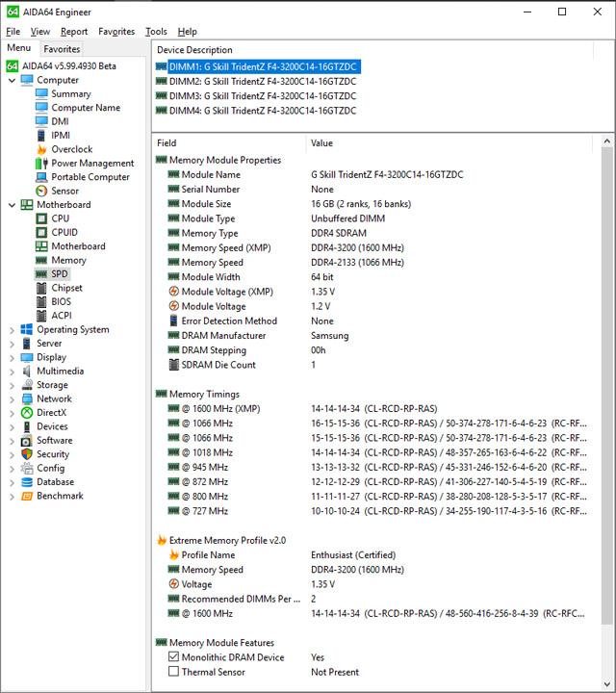Open the Overclock flame icon
Image resolution: width=616 pixels, height=693 pixels.
click(41, 149)
